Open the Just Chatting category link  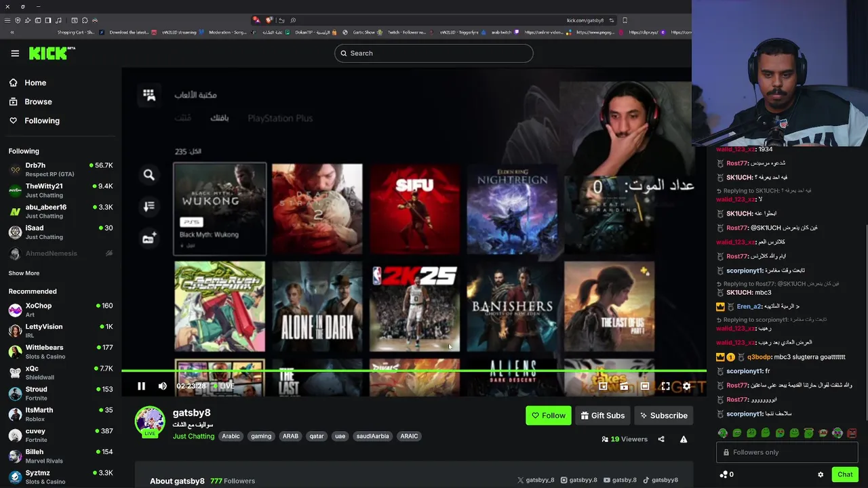point(193,436)
